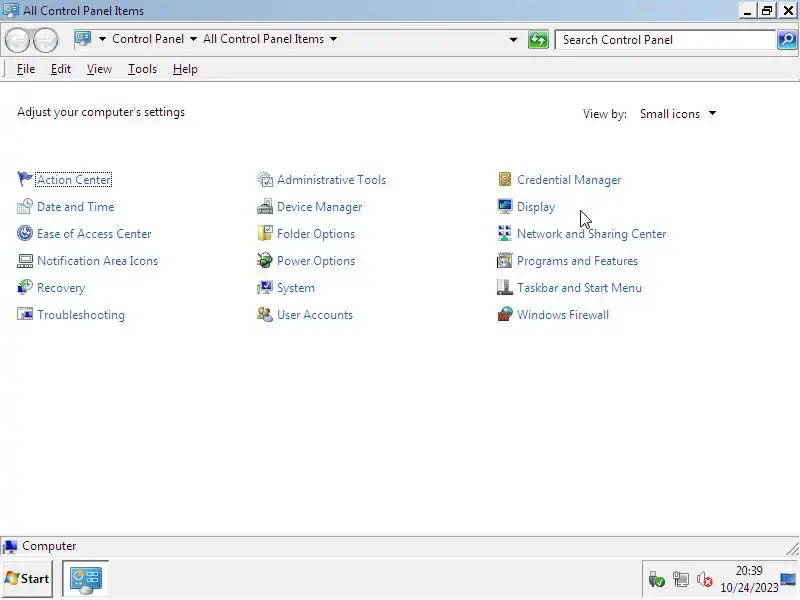Click the Folder Options link

pyautogui.click(x=316, y=234)
